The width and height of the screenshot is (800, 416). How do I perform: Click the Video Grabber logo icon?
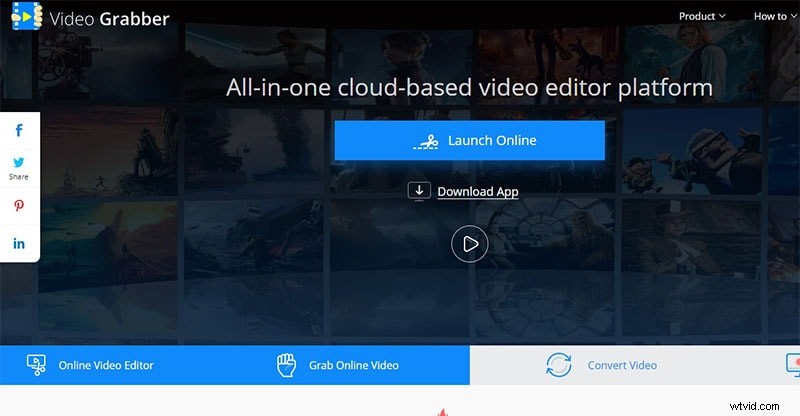(27, 16)
